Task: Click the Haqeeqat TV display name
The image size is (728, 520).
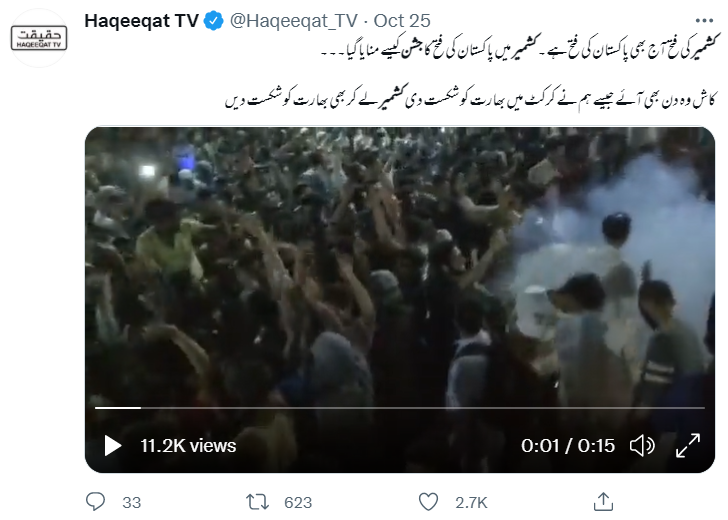Action: pyautogui.click(x=142, y=21)
